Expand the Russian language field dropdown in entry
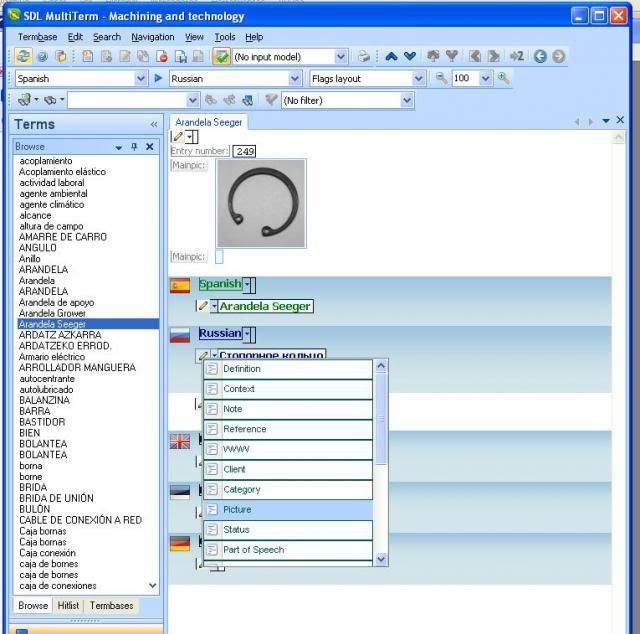This screenshot has width=640, height=634. point(247,334)
